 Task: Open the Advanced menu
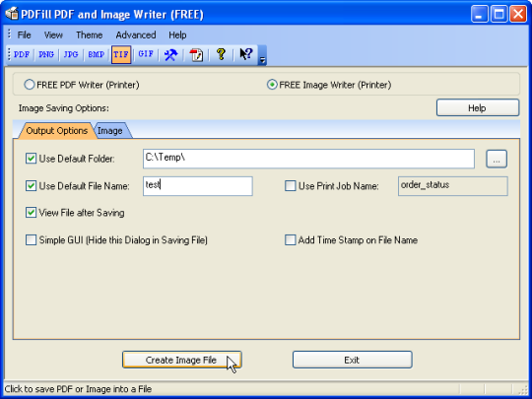(x=136, y=34)
